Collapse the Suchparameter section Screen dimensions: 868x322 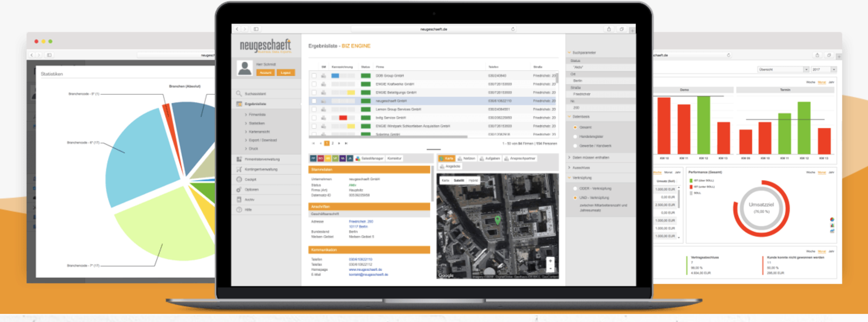569,53
